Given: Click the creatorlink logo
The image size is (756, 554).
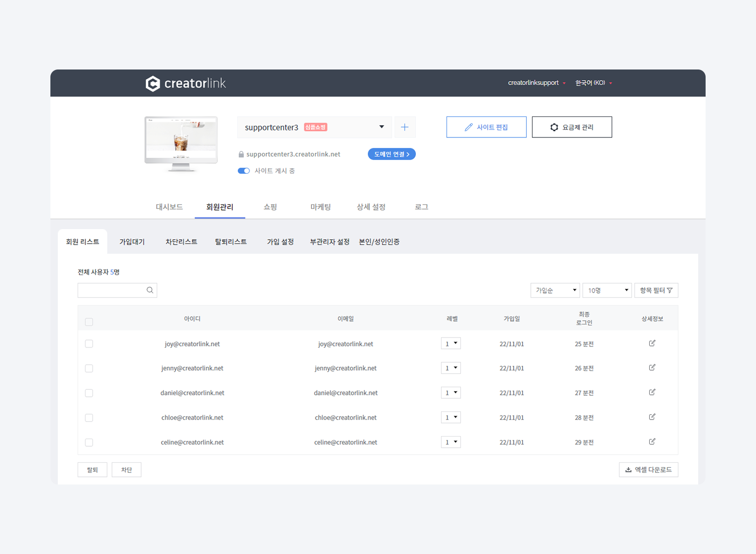Looking at the screenshot, I should (185, 83).
